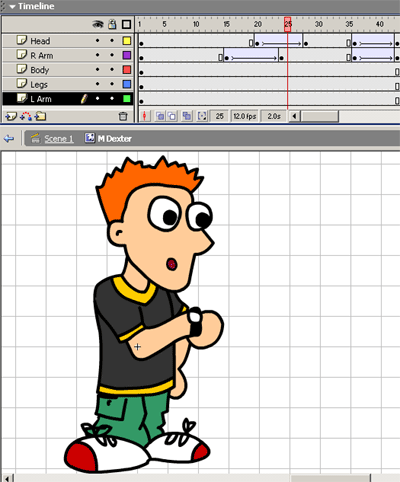
Task: Select the R Arm layer
Action: click(42, 56)
